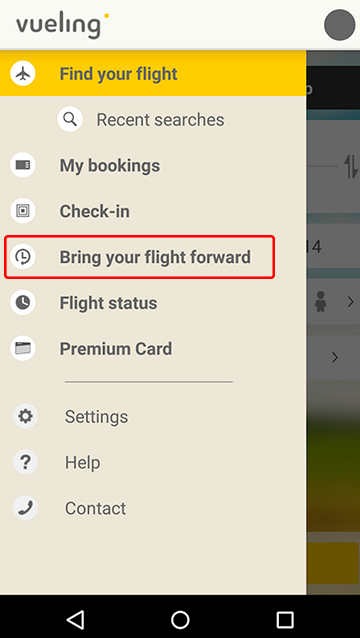Tap the Android back navigation button
Viewport: 360px width, 638px height.
75,619
